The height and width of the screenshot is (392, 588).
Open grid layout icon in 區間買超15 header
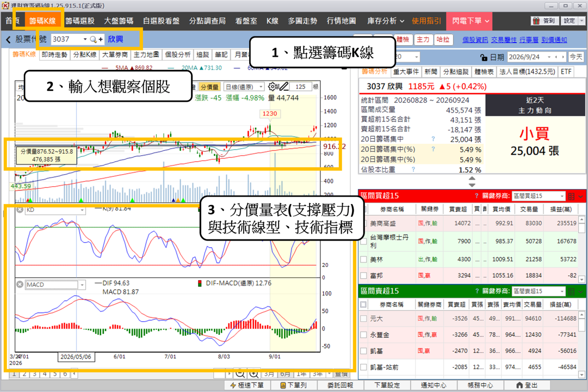[571, 196]
